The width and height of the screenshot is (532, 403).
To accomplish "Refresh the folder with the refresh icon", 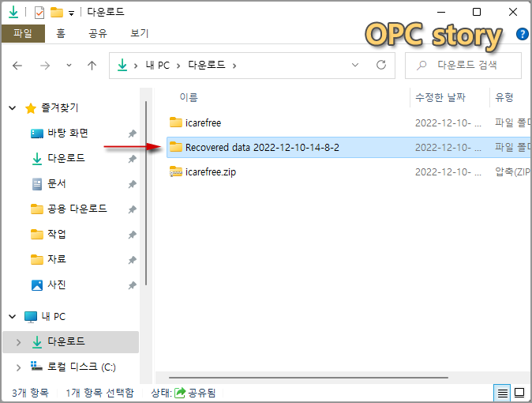I will click(x=381, y=65).
